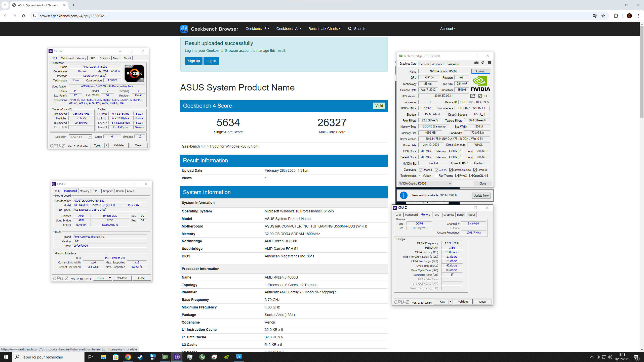The width and height of the screenshot is (644, 362).
Task: Switch to the GPU-Z taskbar icon
Action: point(165,357)
